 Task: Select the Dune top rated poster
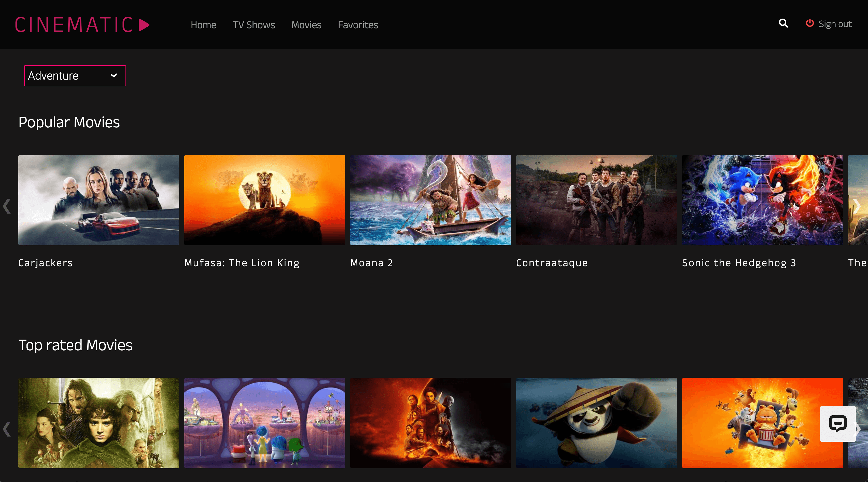(431, 423)
